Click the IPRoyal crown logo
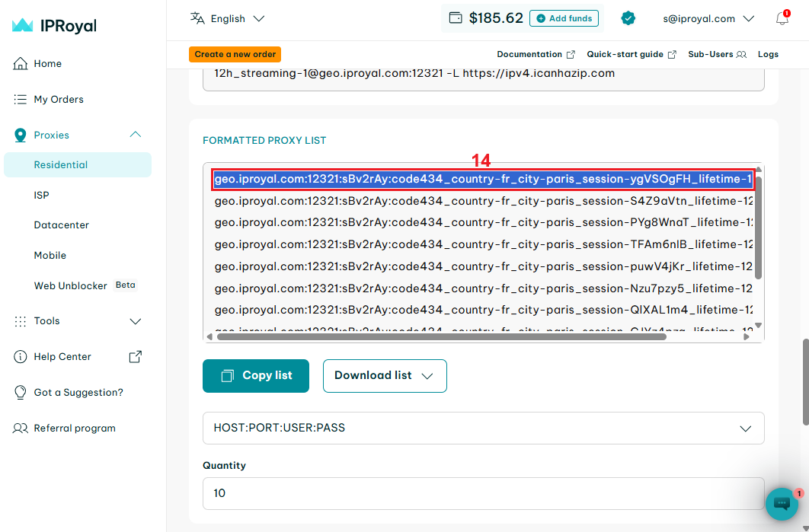The width and height of the screenshot is (809, 532). click(x=22, y=26)
